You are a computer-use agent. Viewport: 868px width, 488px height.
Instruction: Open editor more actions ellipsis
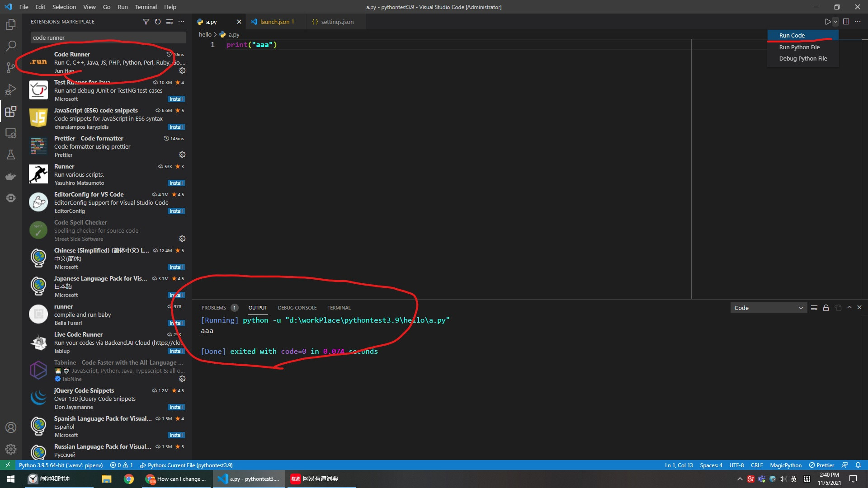tap(858, 22)
